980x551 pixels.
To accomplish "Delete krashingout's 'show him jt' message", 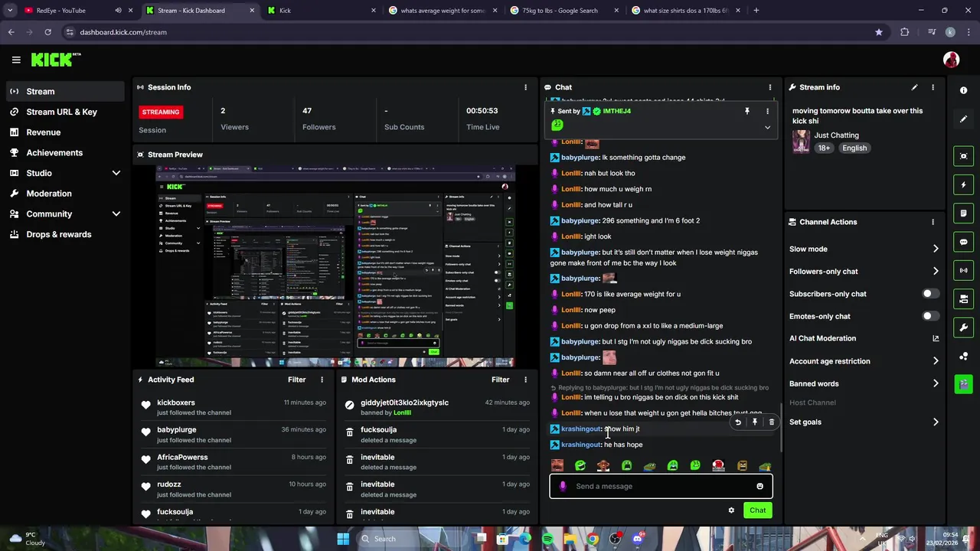I will tap(772, 422).
